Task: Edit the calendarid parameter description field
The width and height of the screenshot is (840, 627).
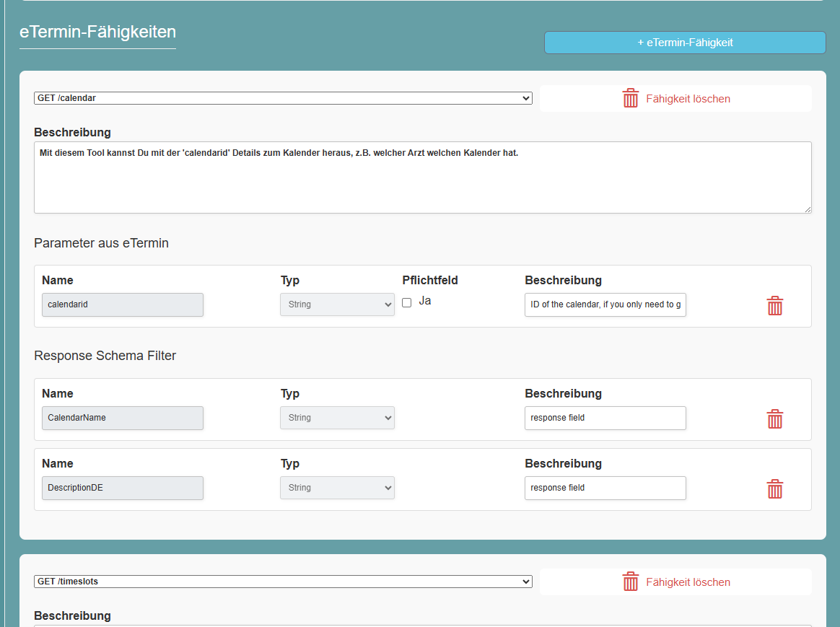Action: tap(605, 304)
